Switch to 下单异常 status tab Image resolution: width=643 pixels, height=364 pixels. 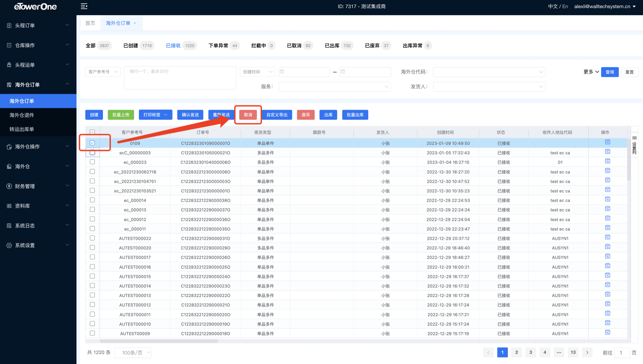click(x=224, y=45)
